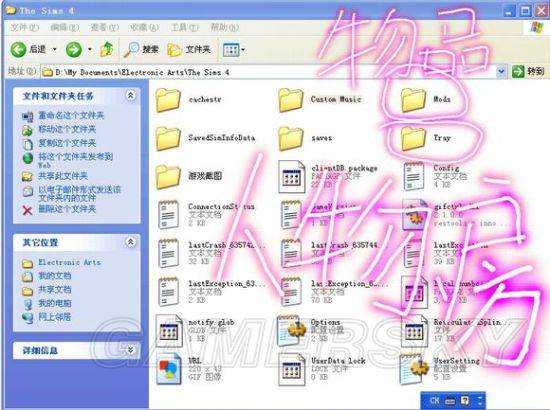This screenshot has width=550, height=410.
Task: Open the Views dropdown button
Action: click(x=234, y=50)
